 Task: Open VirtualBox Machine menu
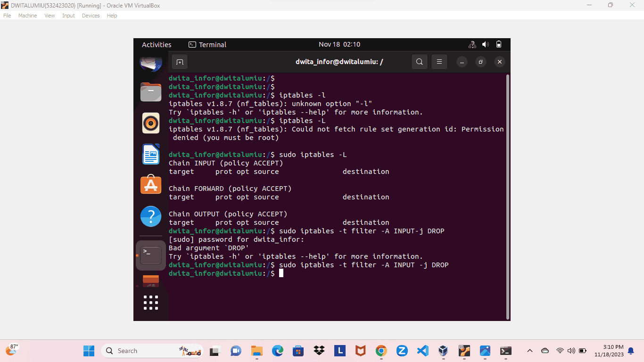pos(27,16)
